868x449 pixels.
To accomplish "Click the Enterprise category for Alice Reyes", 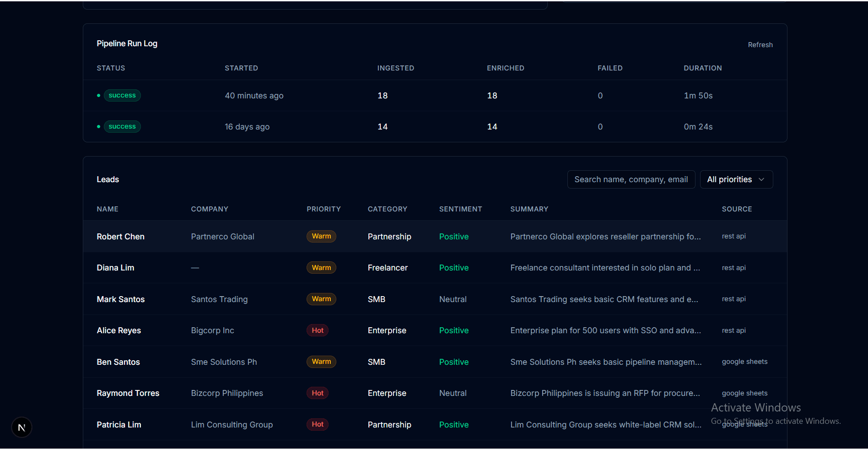I will 387,330.
